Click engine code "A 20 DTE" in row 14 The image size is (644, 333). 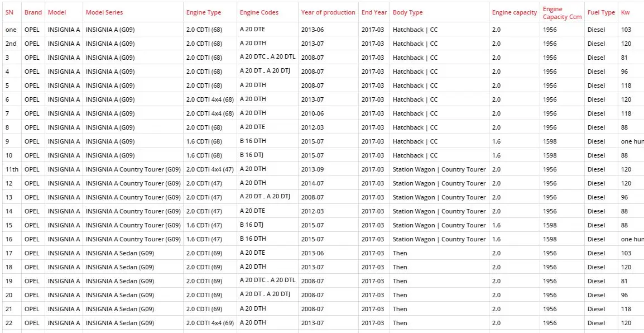[253, 211]
